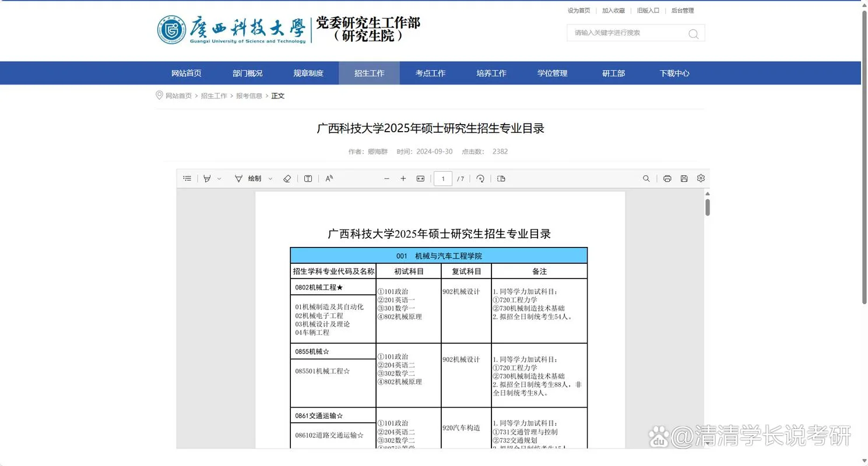Save the PDF with disk icon

[684, 179]
